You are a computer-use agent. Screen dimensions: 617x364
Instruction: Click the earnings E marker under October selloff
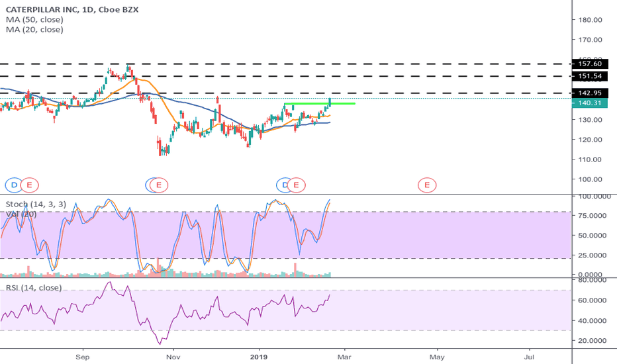pyautogui.click(x=159, y=185)
